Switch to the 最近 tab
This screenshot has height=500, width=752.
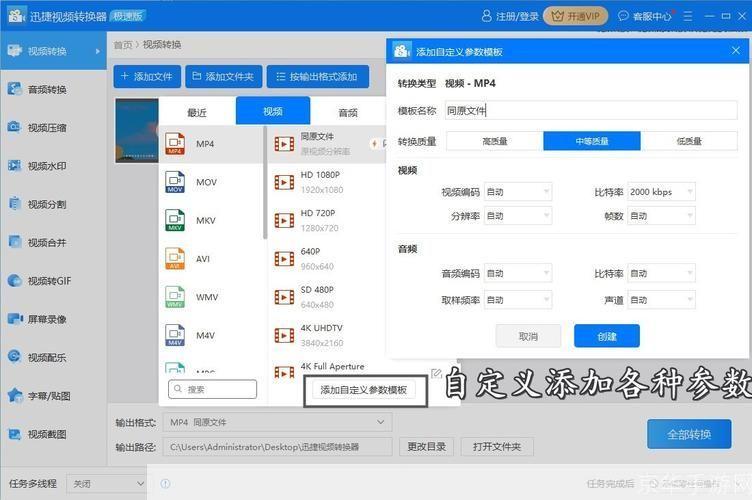tap(197, 112)
